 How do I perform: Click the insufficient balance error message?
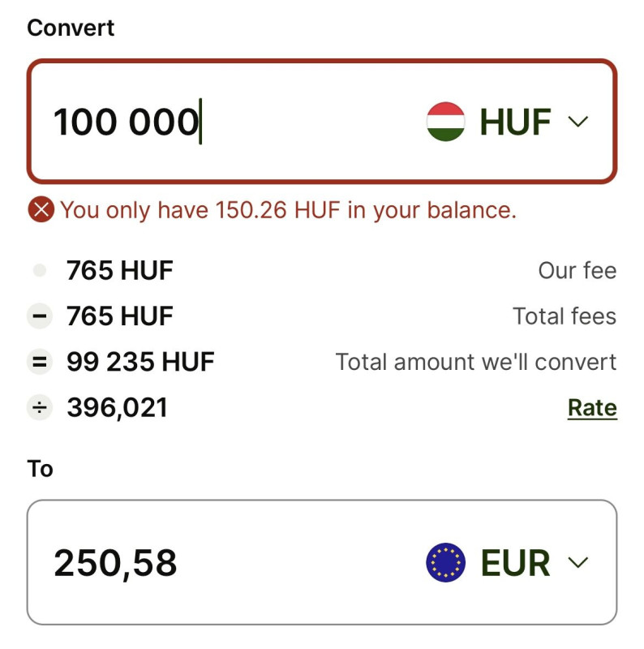(x=288, y=210)
